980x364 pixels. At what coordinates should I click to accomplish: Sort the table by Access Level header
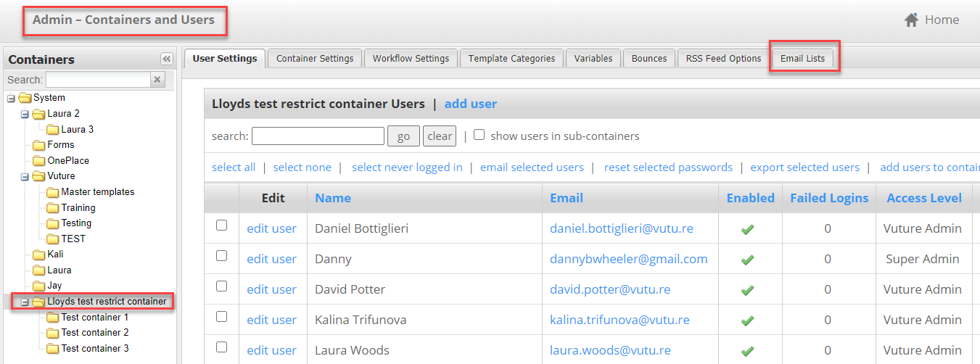click(x=924, y=198)
